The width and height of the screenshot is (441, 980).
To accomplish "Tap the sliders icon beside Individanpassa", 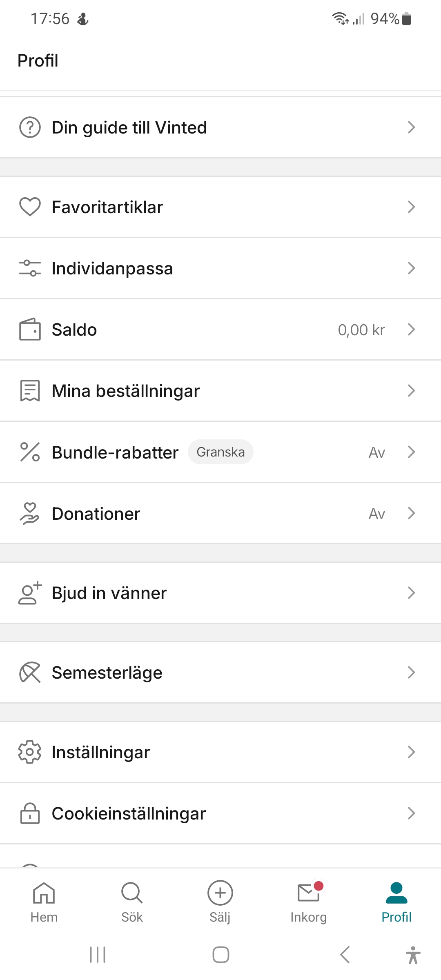I will pyautogui.click(x=30, y=268).
